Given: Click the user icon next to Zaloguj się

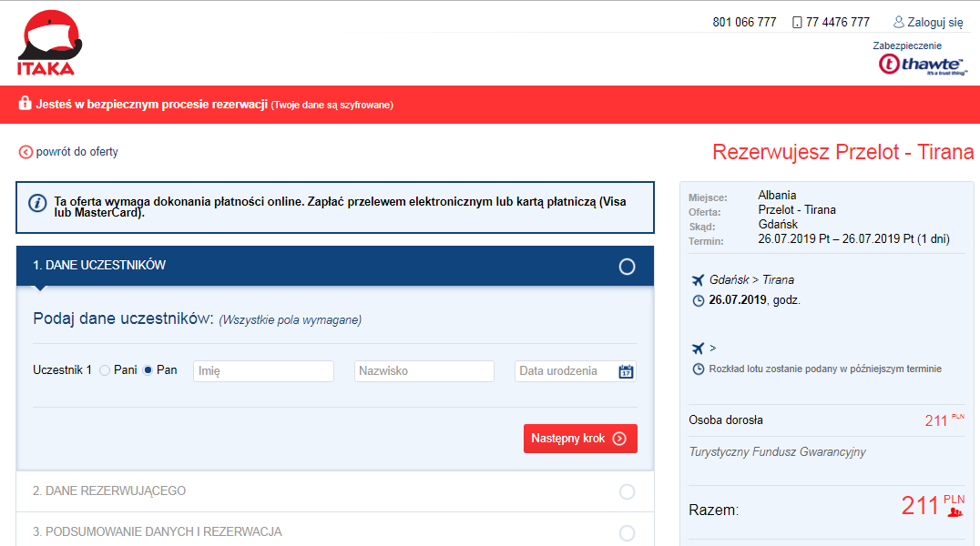Looking at the screenshot, I should coord(898,22).
